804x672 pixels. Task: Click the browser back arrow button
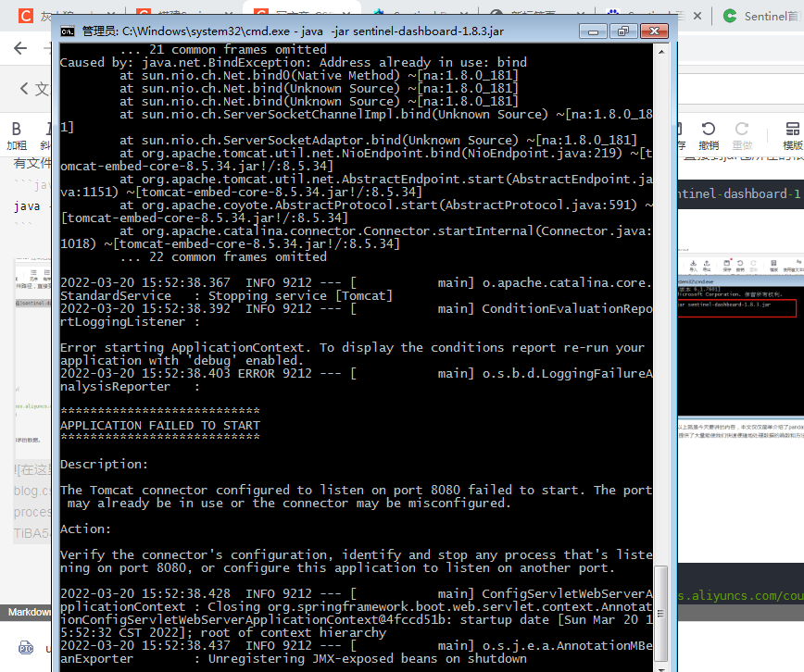click(x=20, y=48)
